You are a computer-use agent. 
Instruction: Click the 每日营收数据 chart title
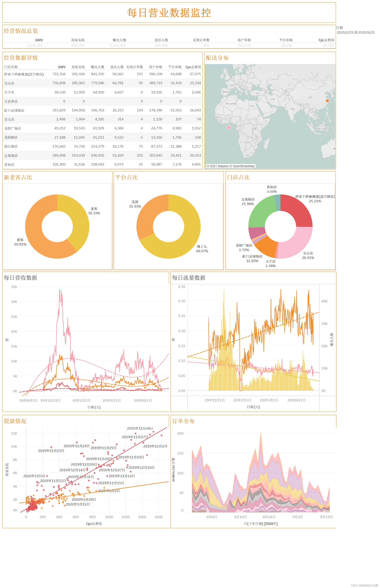[20, 278]
